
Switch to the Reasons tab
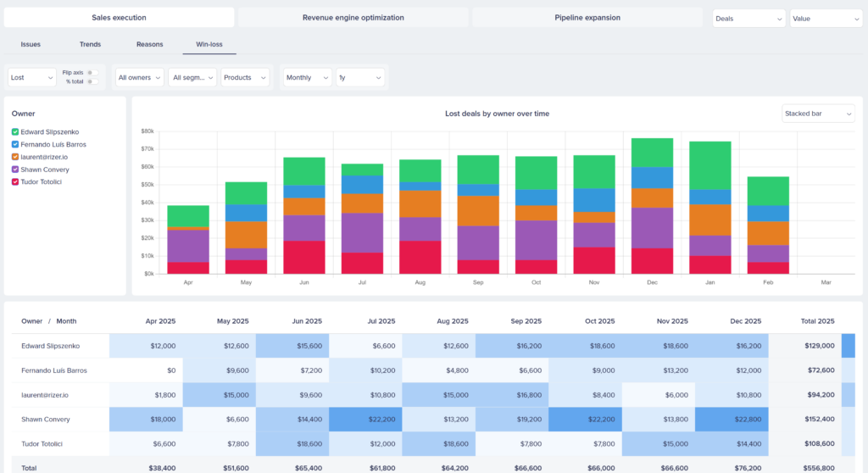149,44
